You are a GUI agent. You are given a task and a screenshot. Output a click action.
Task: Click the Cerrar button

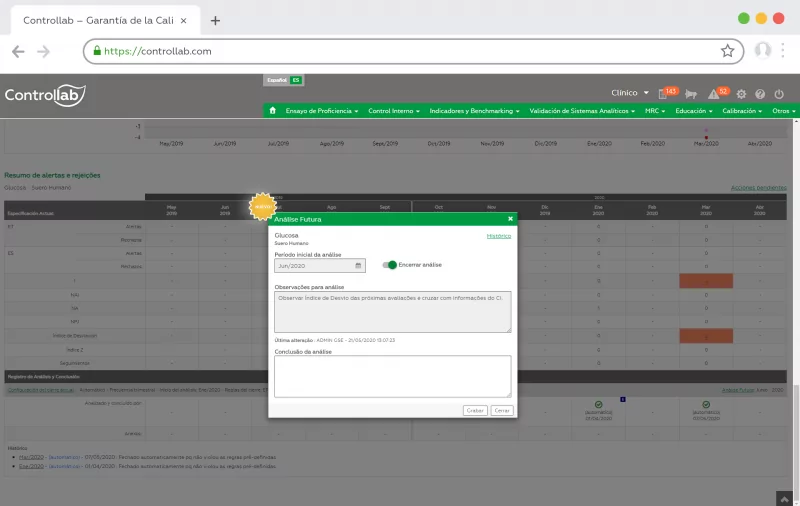(502, 410)
